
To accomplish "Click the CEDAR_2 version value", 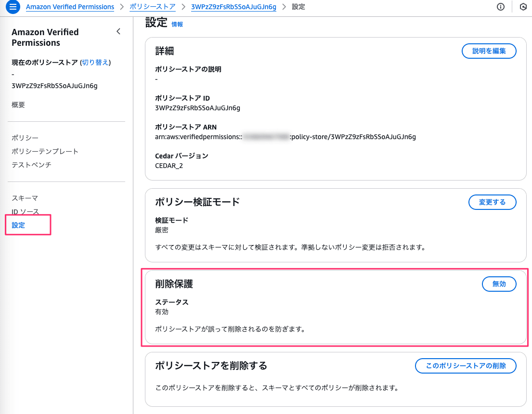I will tap(169, 166).
